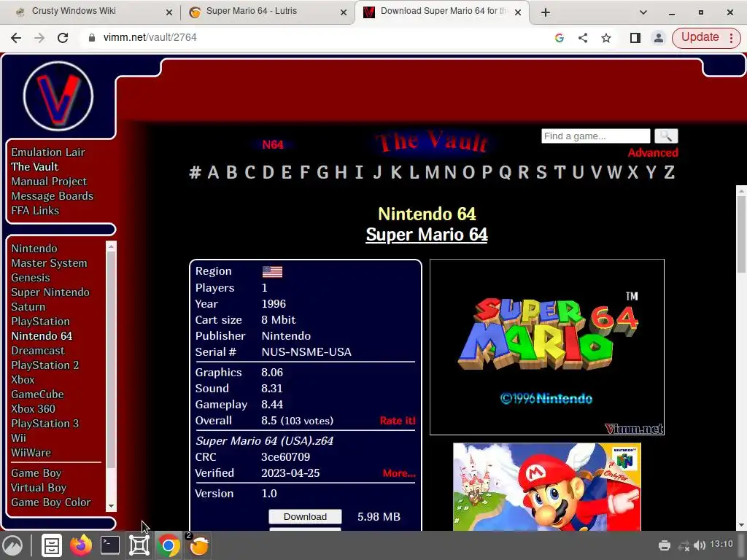Screen dimensions: 747x560
Task: Open the Google search icon in address bar
Action: [560, 38]
